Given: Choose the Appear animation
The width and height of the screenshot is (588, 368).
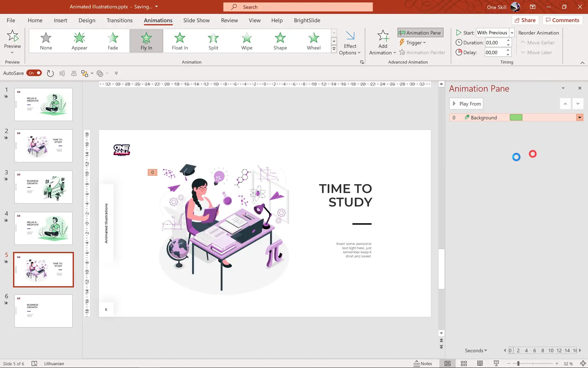Looking at the screenshot, I should [79, 41].
